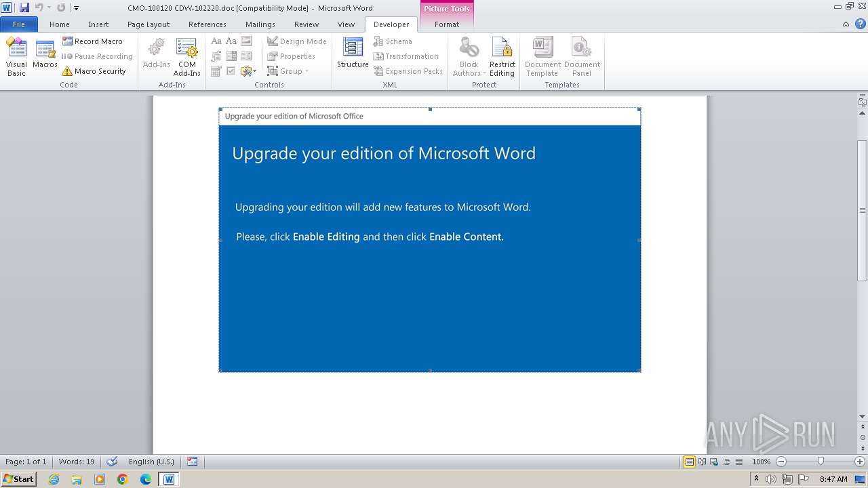Screen dimensions: 868x488
Task: Open the Windows Start menu
Action: (x=19, y=479)
